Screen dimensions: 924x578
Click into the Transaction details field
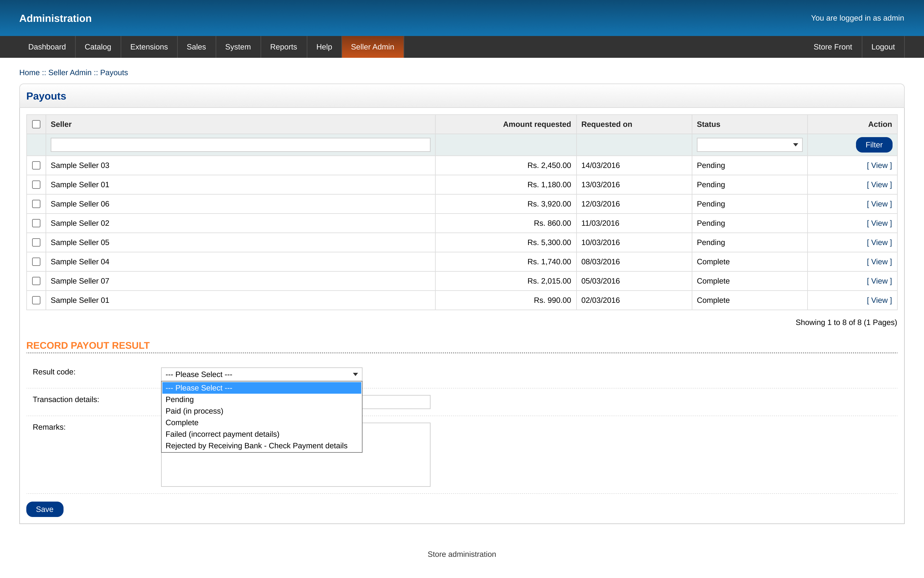coord(396,402)
